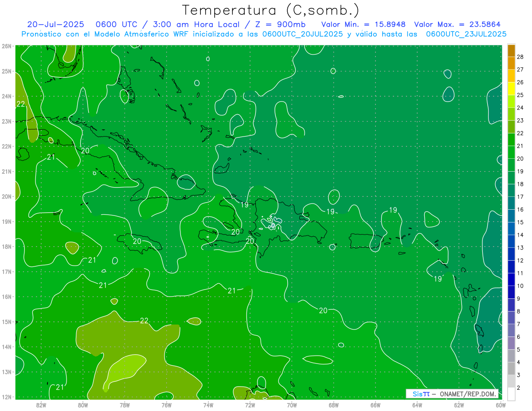Click the latitude axis label '12N'
The width and height of the screenshot is (532, 411).
[x=7, y=397]
